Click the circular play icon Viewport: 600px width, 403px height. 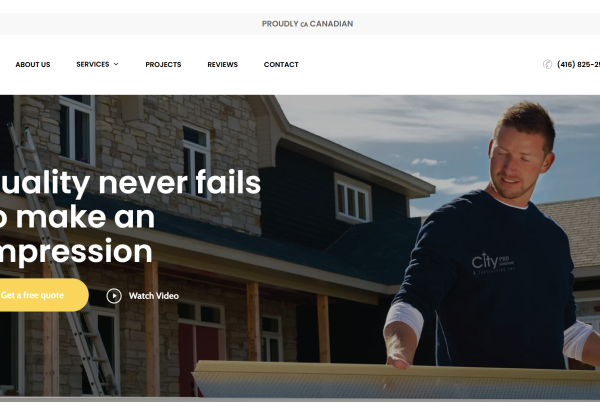coord(114,296)
